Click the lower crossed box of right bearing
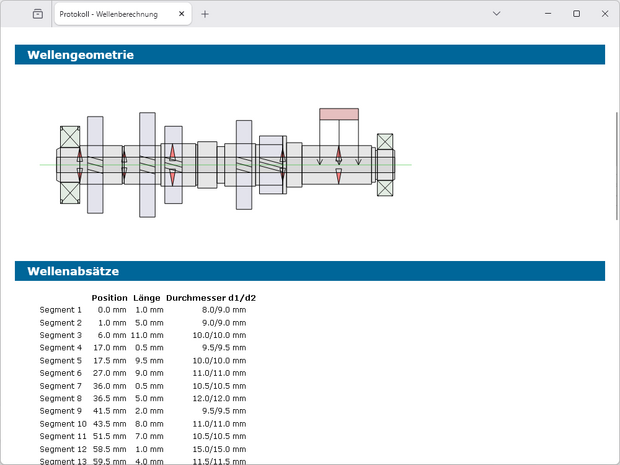The image size is (620, 465). (x=385, y=187)
